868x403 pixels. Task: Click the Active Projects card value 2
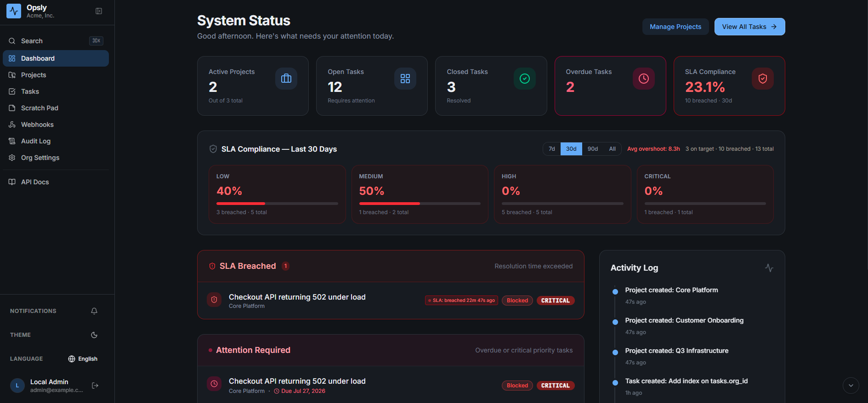(x=213, y=87)
